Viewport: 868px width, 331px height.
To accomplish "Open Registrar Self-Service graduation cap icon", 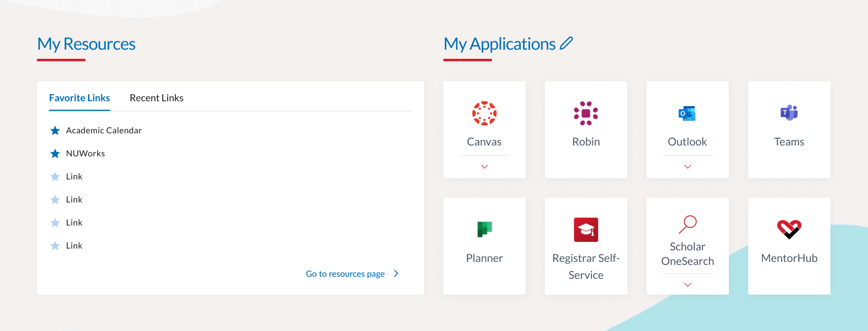I will [x=585, y=230].
